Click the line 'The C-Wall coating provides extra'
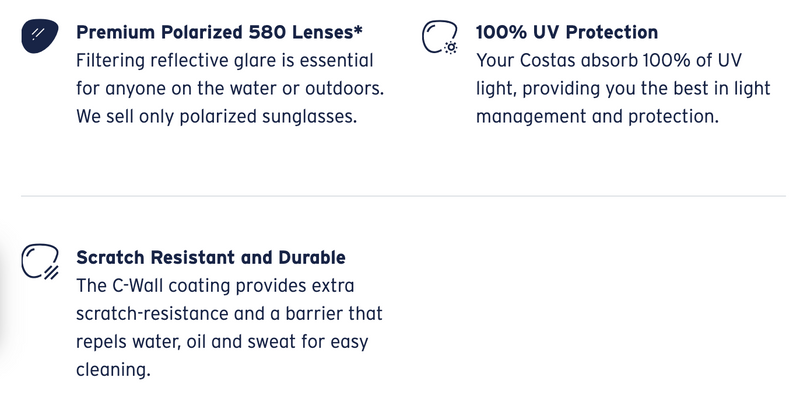Viewport: 800px width, 405px height. [x=215, y=286]
